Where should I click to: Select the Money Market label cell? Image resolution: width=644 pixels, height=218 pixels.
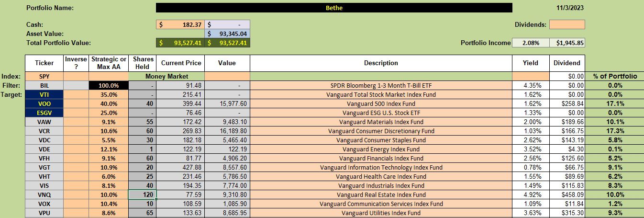(x=167, y=76)
